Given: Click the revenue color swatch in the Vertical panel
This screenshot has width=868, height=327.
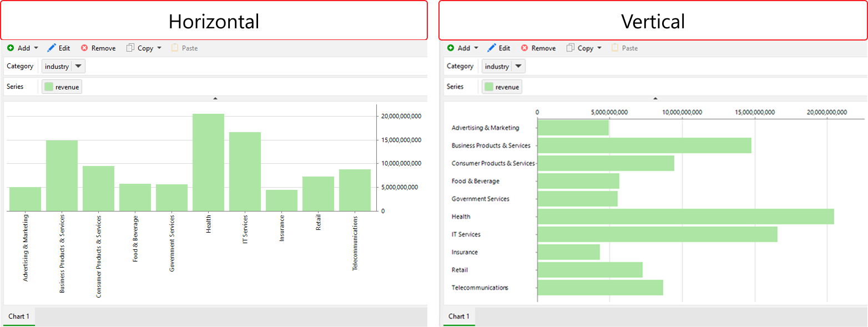Looking at the screenshot, I should [489, 87].
